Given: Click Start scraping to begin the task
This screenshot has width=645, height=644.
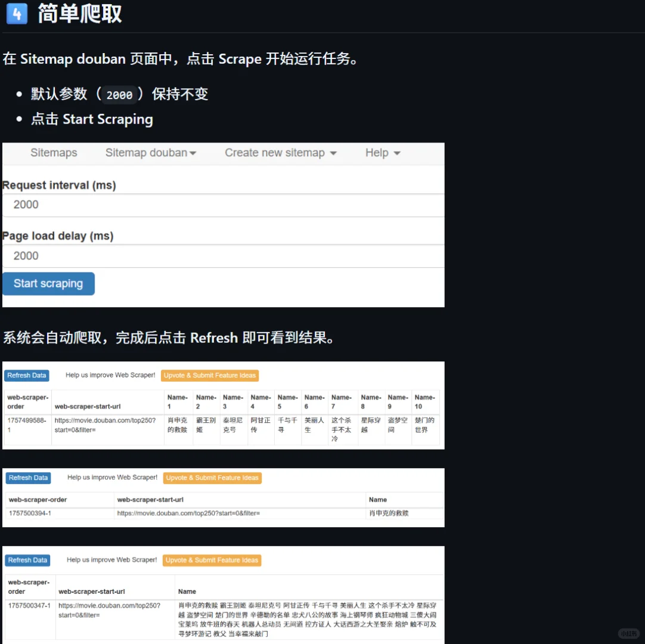Looking at the screenshot, I should click(x=48, y=283).
